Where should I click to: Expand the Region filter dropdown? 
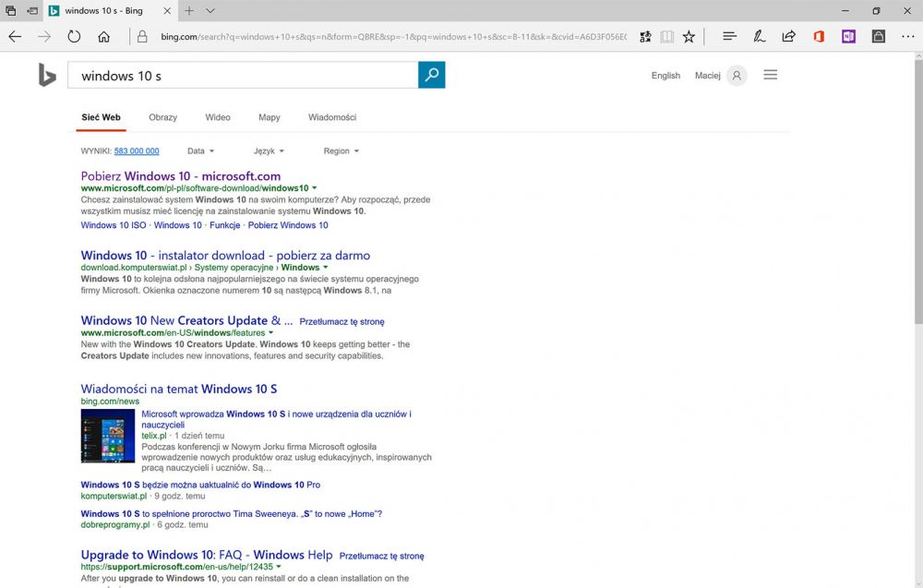pos(342,151)
